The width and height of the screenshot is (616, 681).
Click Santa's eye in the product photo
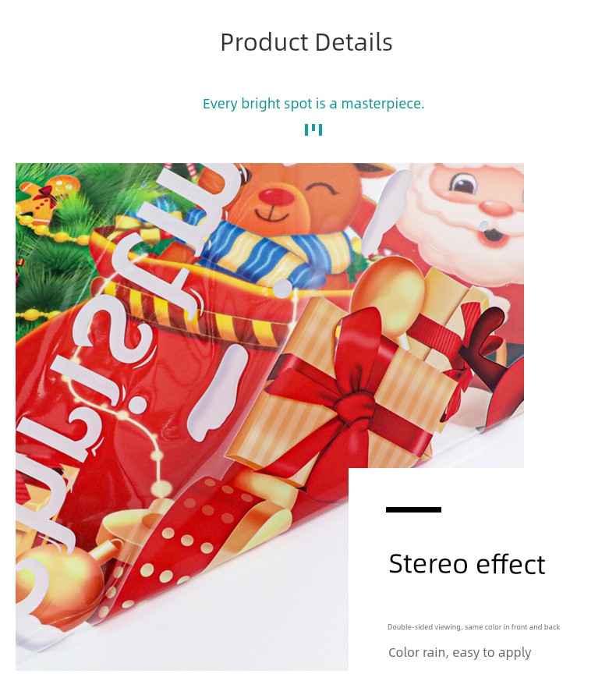pyautogui.click(x=463, y=184)
